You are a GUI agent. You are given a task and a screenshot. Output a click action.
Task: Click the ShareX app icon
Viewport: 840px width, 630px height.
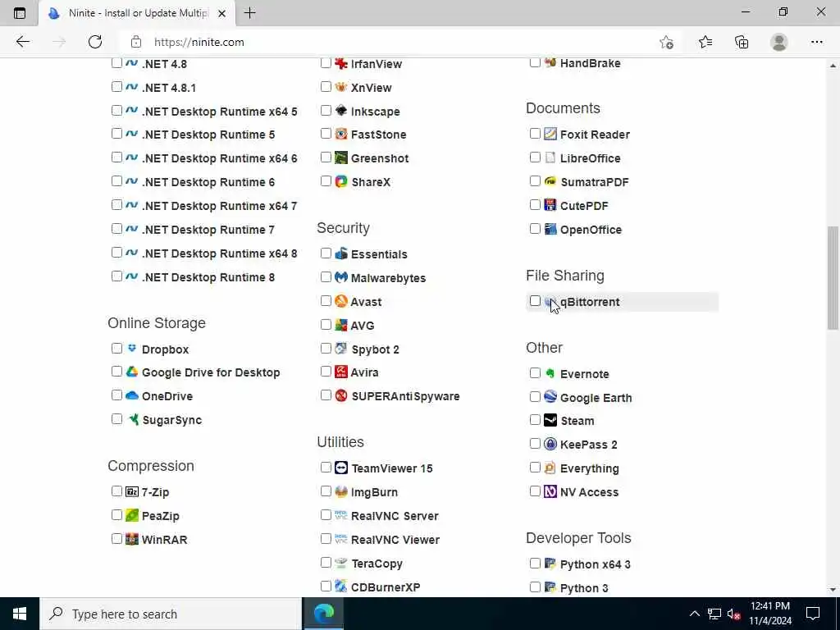coord(340,181)
